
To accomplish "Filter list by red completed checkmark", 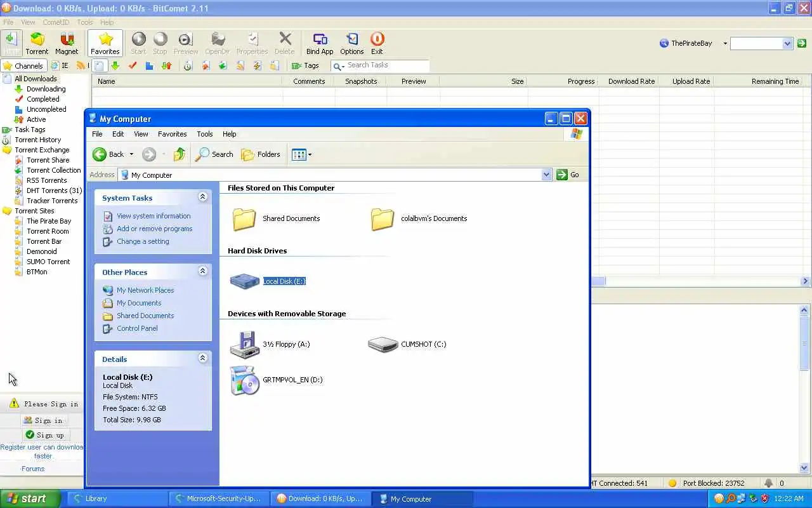I will 133,65.
